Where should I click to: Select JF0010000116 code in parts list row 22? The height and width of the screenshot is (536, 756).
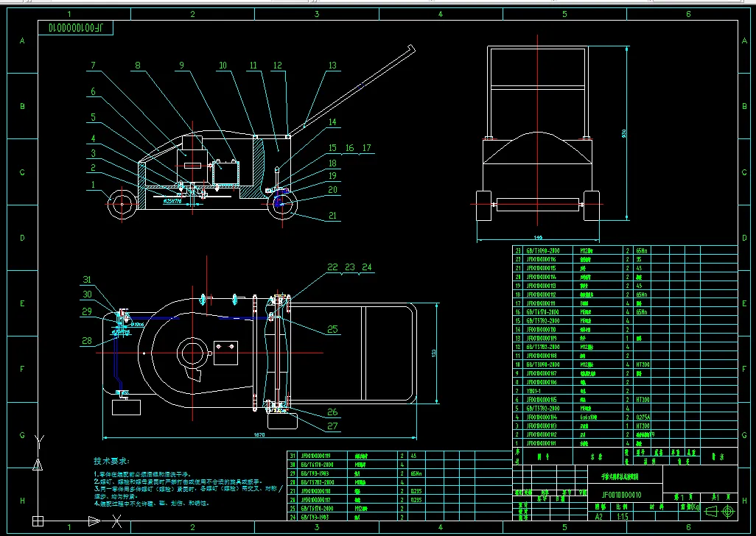[541, 260]
